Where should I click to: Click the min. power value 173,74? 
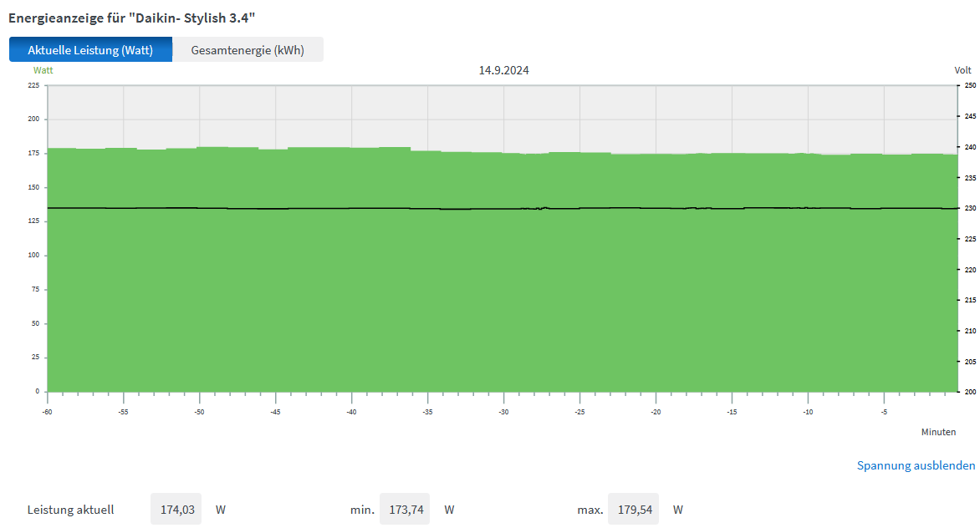tap(405, 509)
